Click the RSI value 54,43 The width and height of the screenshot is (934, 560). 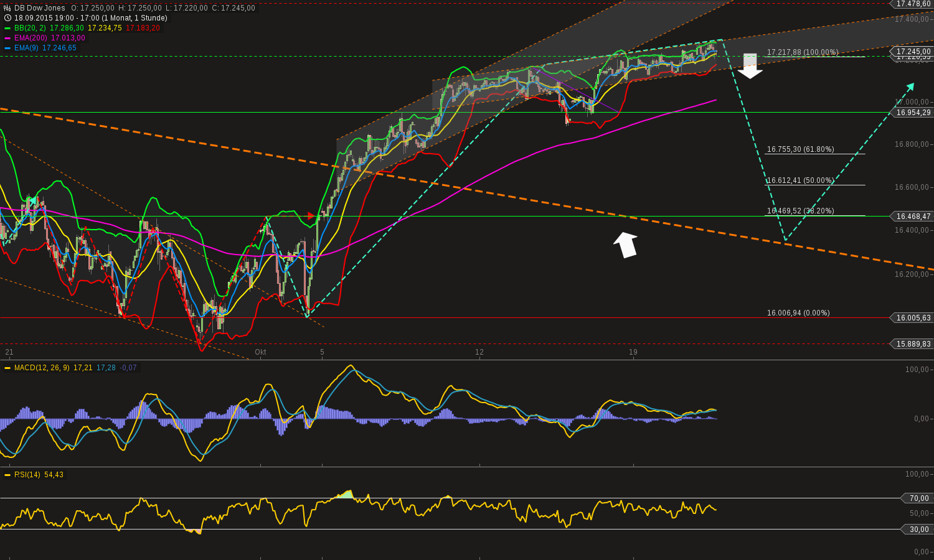(x=54, y=475)
